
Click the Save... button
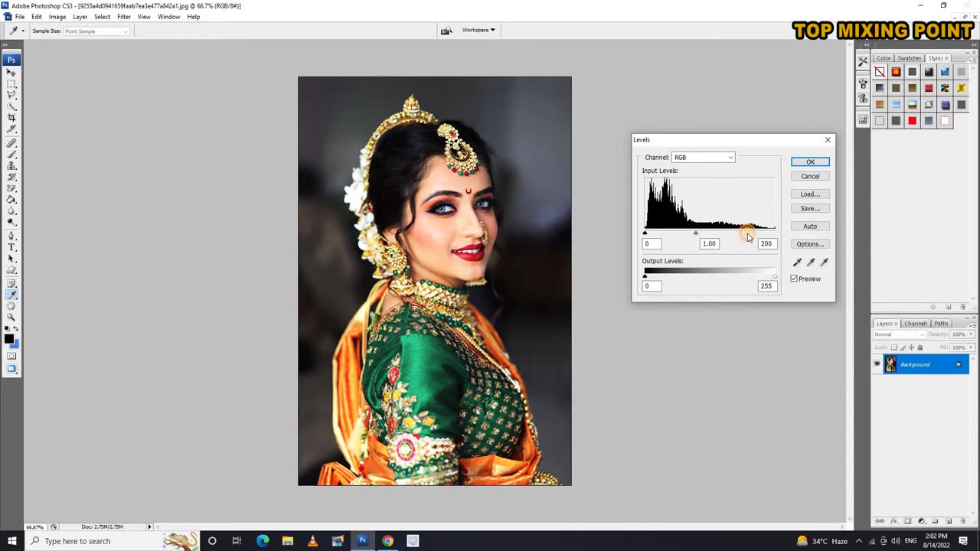810,208
